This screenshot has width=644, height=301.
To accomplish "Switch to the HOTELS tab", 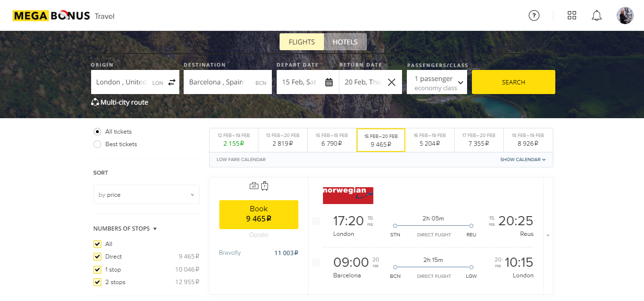I will 345,41.
